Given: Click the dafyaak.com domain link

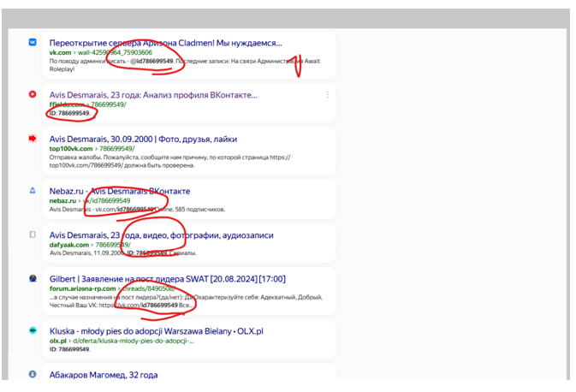Looking at the screenshot, I should 69,245.
